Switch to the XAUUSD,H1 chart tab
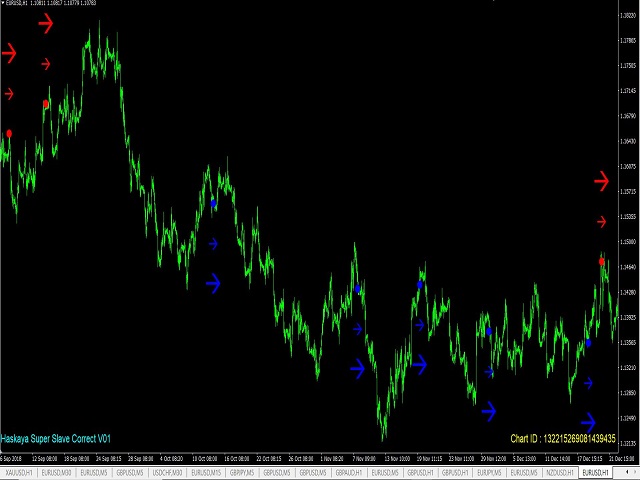640x480 pixels. pos(19,473)
